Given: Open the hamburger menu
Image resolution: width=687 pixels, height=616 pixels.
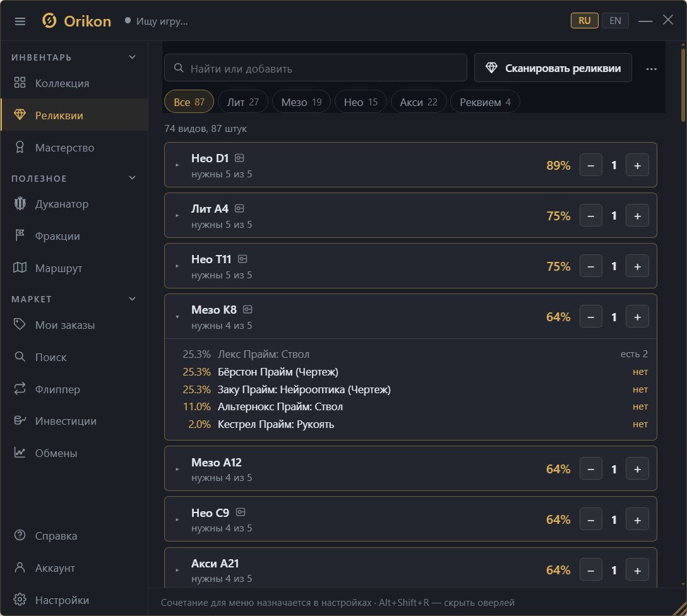Looking at the screenshot, I should pos(20,21).
